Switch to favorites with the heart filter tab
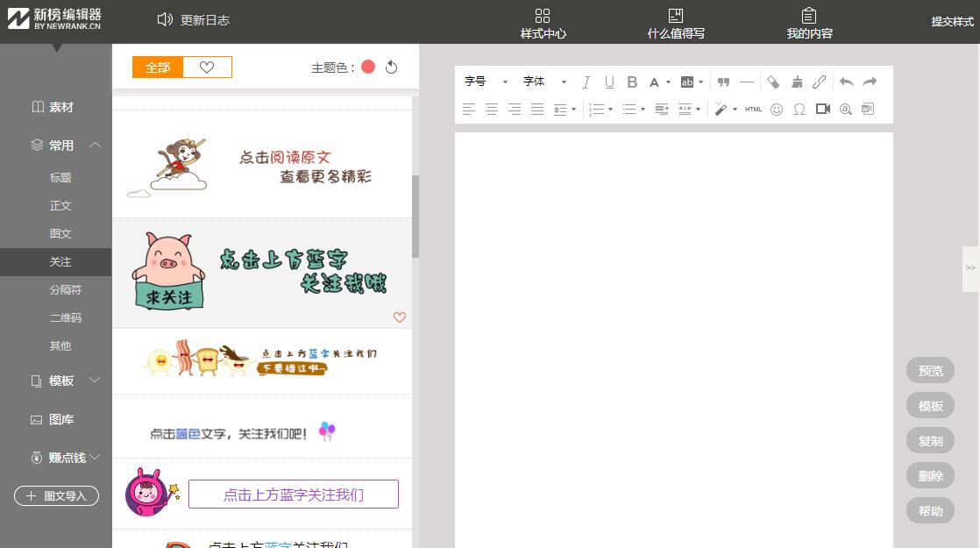Image resolution: width=980 pixels, height=548 pixels. [208, 67]
